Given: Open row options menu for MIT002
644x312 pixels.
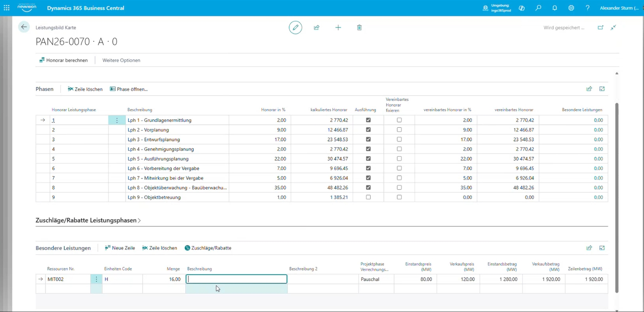Looking at the screenshot, I should coord(96,279).
